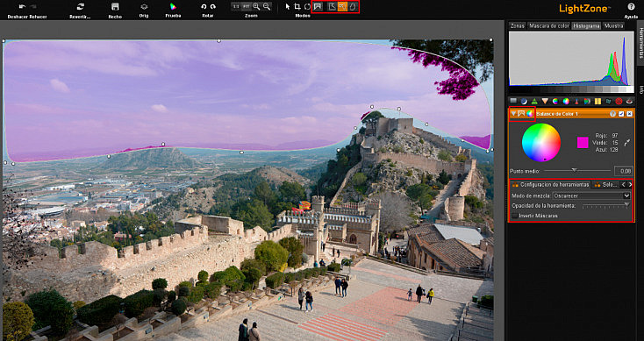Add a Relight tool (green triangle icon)
This screenshot has width=644, height=341.
coord(534,101)
